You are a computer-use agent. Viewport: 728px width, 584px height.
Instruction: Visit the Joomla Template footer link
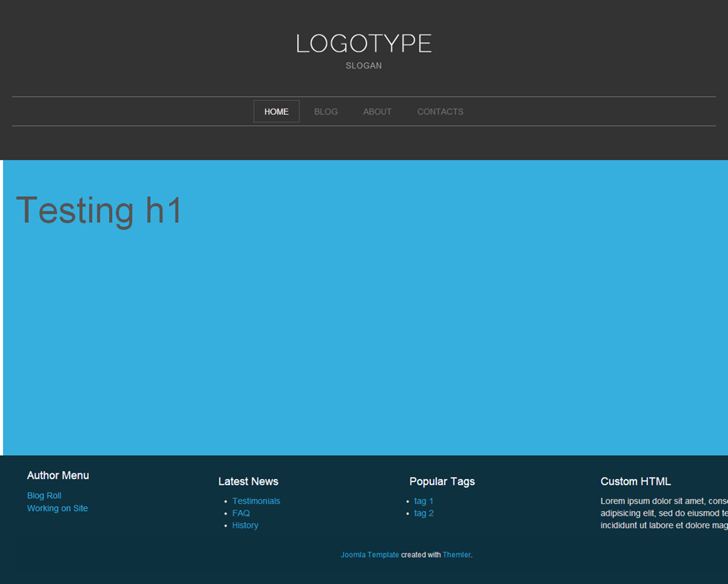(x=370, y=555)
